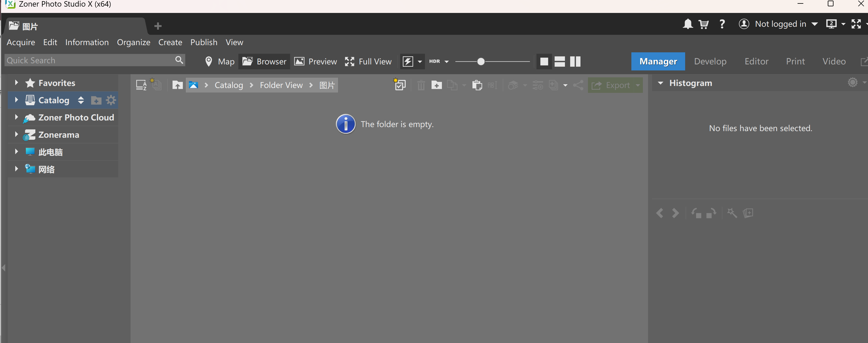
Task: Switch to the Video module
Action: (834, 61)
